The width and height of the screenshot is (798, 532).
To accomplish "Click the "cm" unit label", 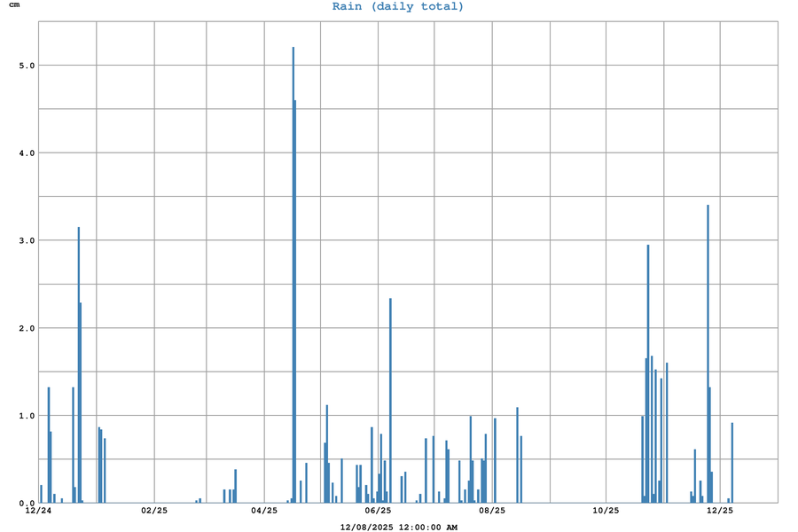I will (x=13, y=5).
